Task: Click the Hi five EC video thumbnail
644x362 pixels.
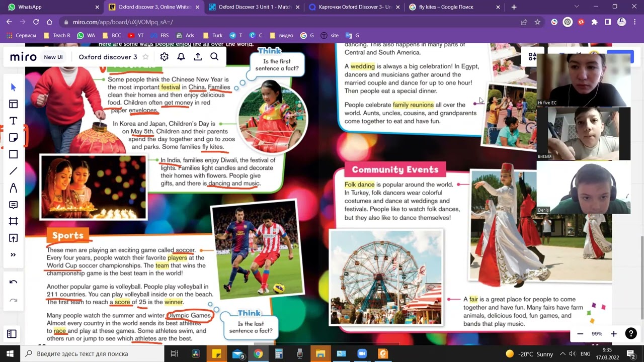Action: click(x=583, y=79)
